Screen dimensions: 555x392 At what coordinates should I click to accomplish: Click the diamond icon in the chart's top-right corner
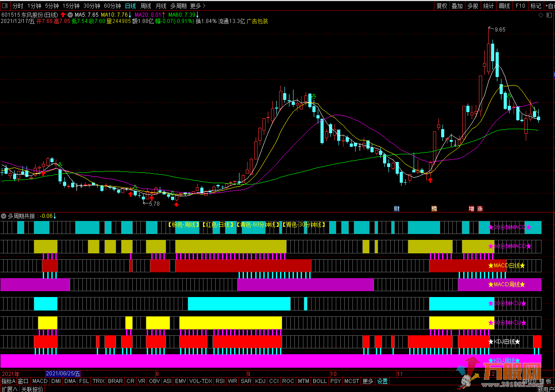click(x=541, y=15)
